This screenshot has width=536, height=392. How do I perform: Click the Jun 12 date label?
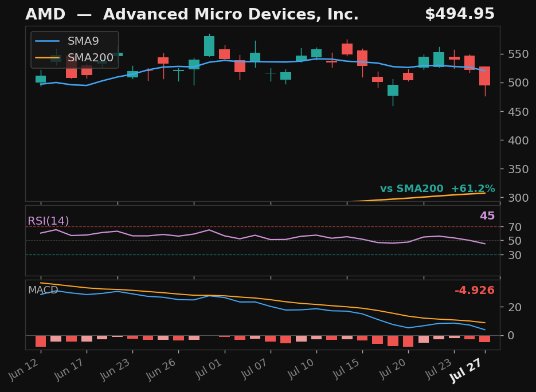[24, 369]
